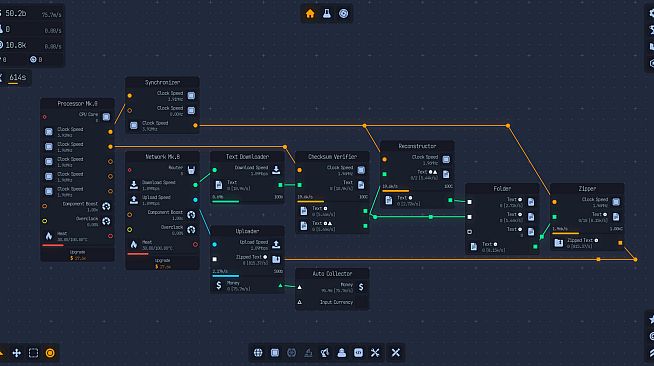Click Network Mk.8 green Download Speed port
This screenshot has width=654, height=366.
tap(195, 185)
